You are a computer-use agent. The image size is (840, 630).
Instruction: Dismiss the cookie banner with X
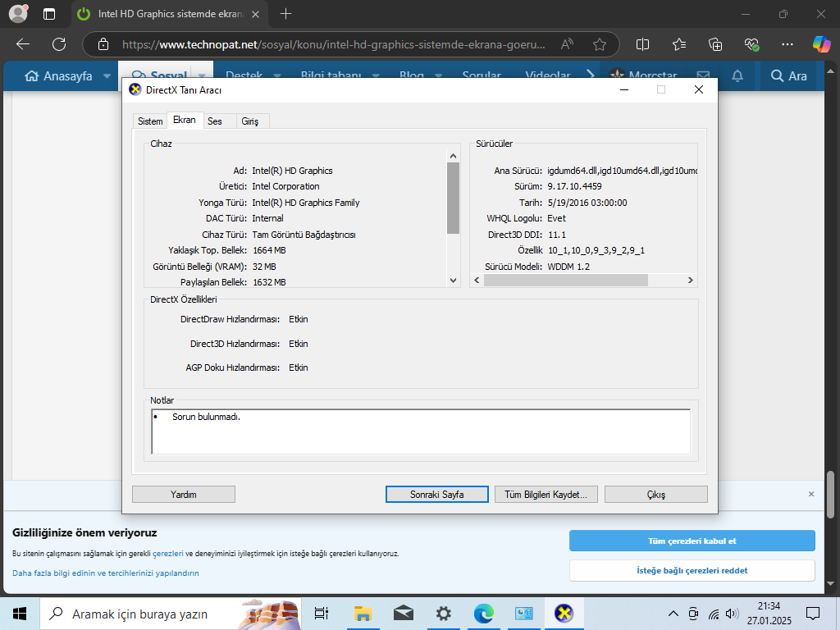pyautogui.click(x=811, y=494)
